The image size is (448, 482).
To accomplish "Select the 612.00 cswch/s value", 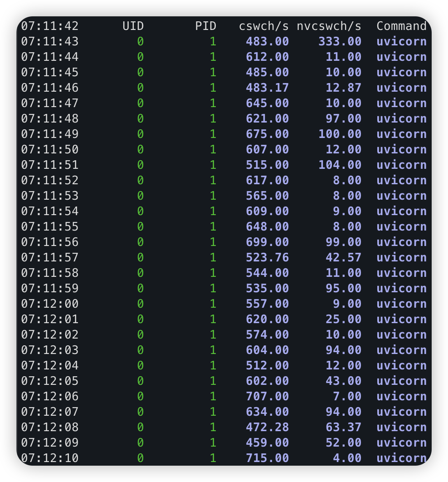I will coord(267,57).
